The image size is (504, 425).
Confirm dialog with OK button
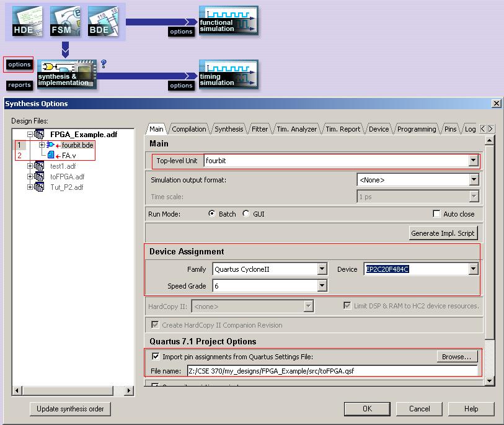point(367,409)
